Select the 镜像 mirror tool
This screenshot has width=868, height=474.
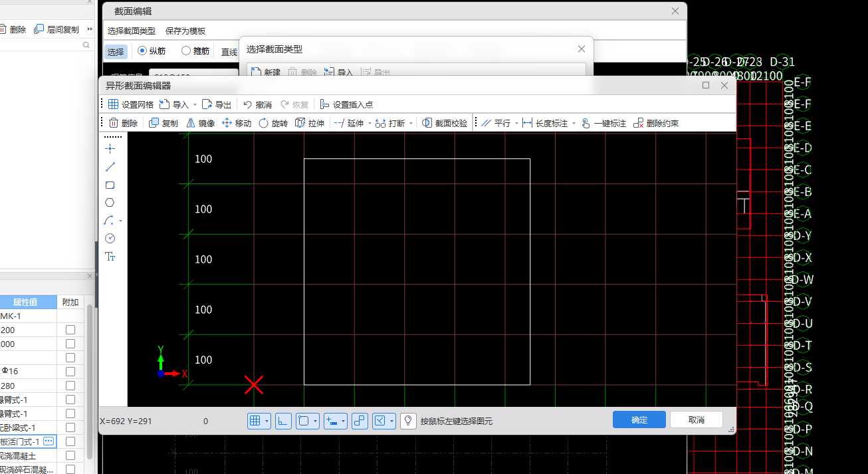point(200,123)
